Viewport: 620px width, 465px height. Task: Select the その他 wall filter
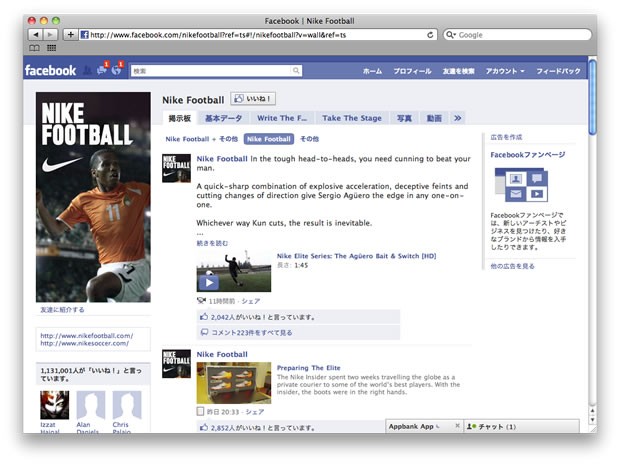tap(310, 139)
